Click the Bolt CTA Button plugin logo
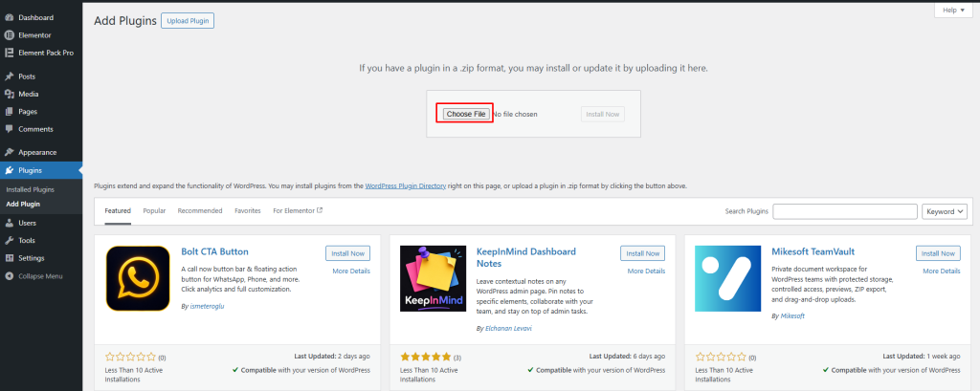Image resolution: width=980 pixels, height=391 pixels. tap(138, 278)
